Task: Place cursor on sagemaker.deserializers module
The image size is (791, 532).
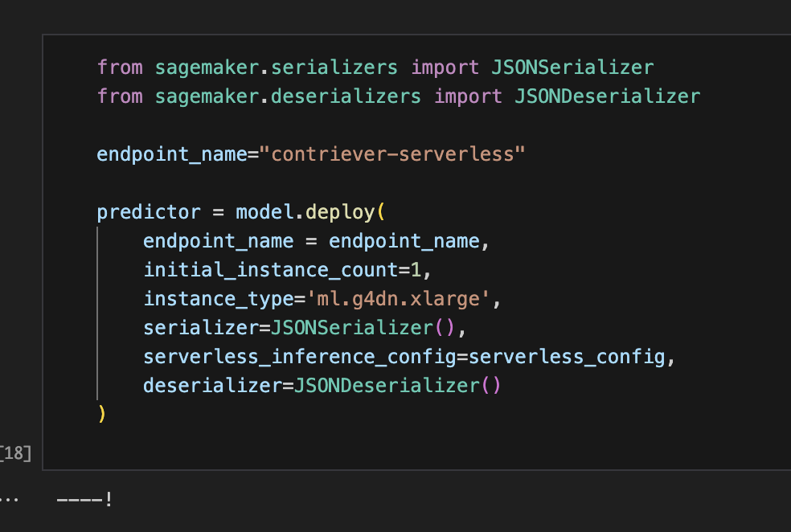Action: (288, 96)
